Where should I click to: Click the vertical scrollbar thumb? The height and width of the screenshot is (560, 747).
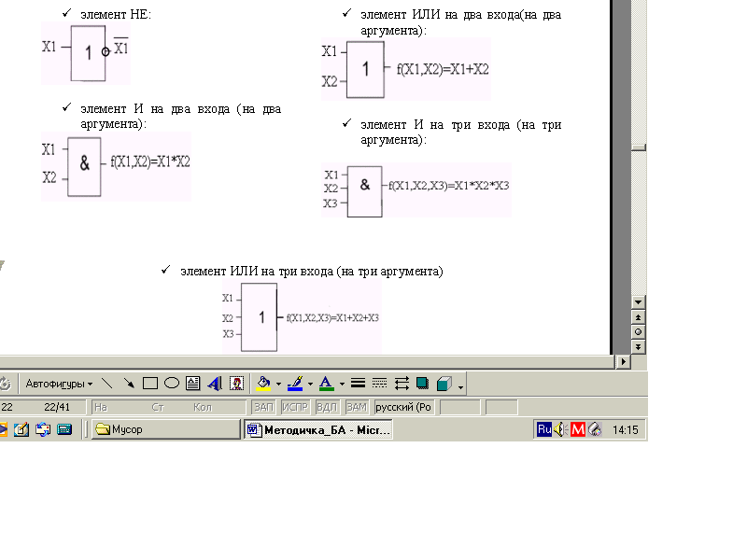pos(639,147)
